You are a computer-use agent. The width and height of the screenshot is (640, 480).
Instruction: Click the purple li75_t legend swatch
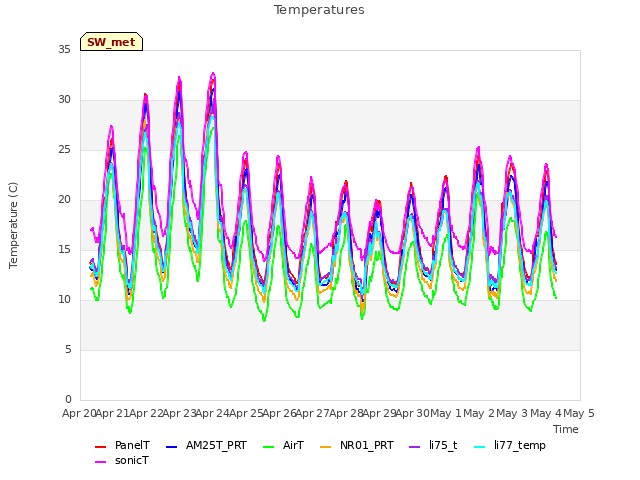coord(414,447)
